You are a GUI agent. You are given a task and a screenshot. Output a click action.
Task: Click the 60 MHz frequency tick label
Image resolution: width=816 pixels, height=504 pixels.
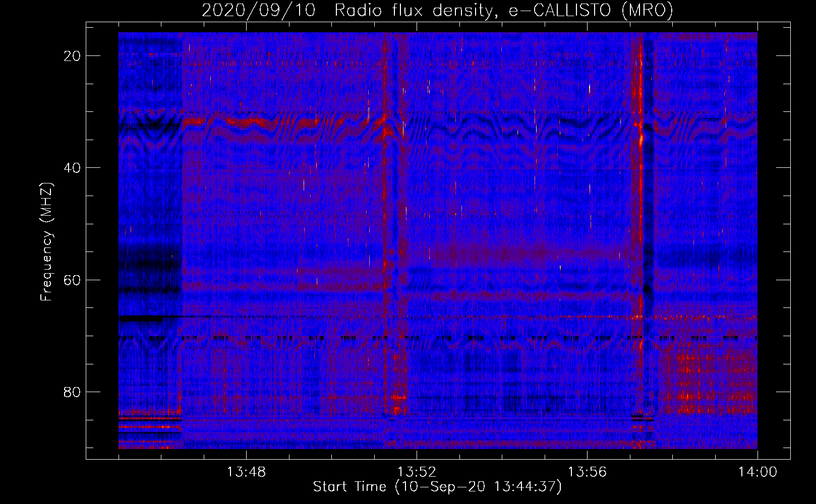(73, 280)
